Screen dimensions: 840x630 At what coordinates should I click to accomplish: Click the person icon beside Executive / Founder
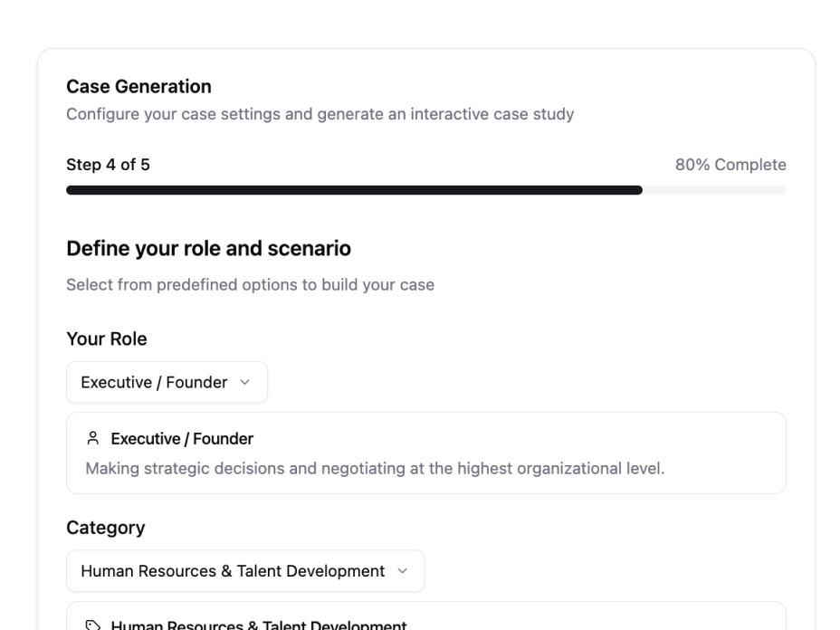[x=91, y=439]
